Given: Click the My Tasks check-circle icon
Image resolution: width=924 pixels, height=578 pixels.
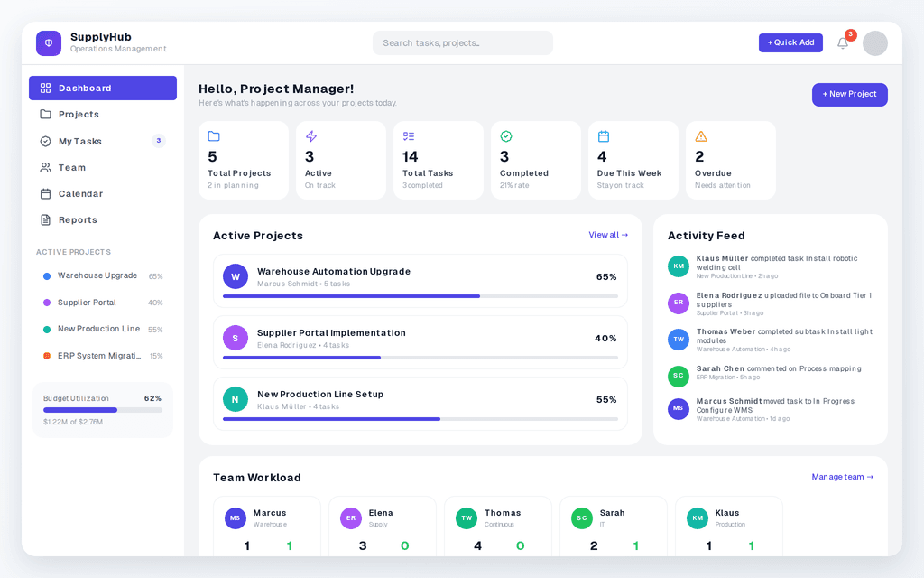Looking at the screenshot, I should (45, 141).
